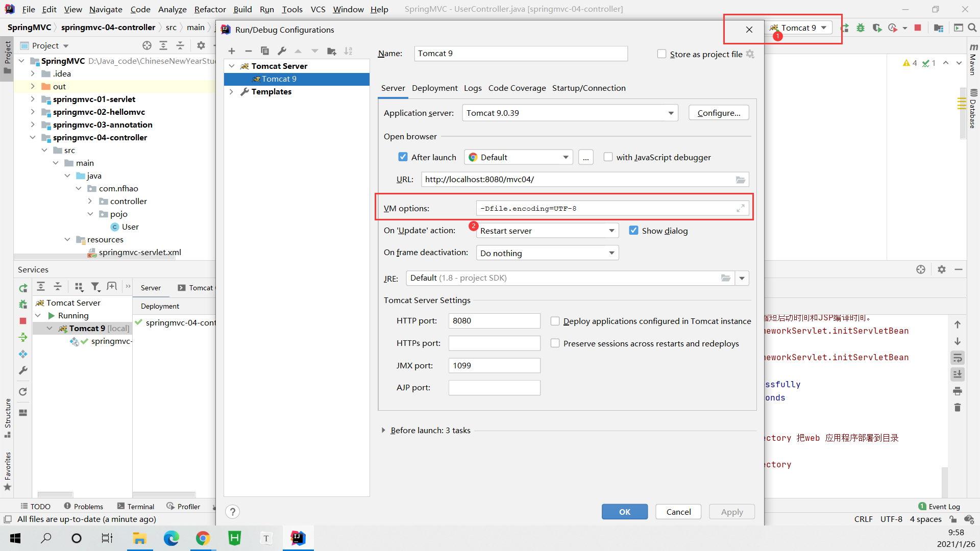Switch to Deployment tab in dialog
This screenshot has width=980, height=551.
click(434, 88)
